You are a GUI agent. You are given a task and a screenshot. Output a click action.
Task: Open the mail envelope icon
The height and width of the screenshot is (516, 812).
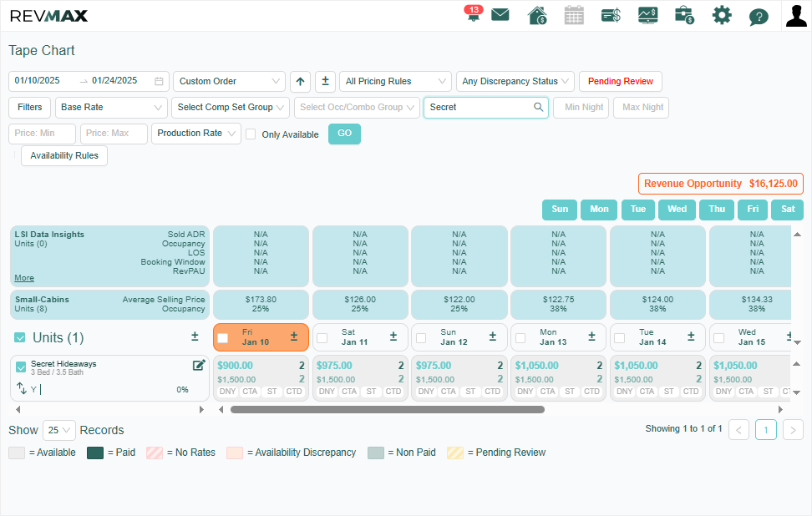(500, 15)
